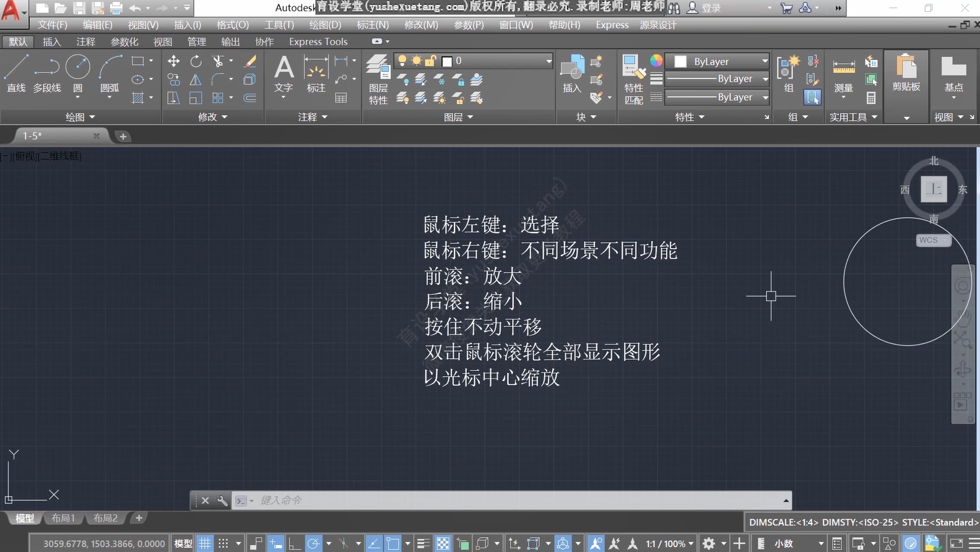980x552 pixels.
Task: Click the Insert block (插入) icon
Action: point(572,74)
